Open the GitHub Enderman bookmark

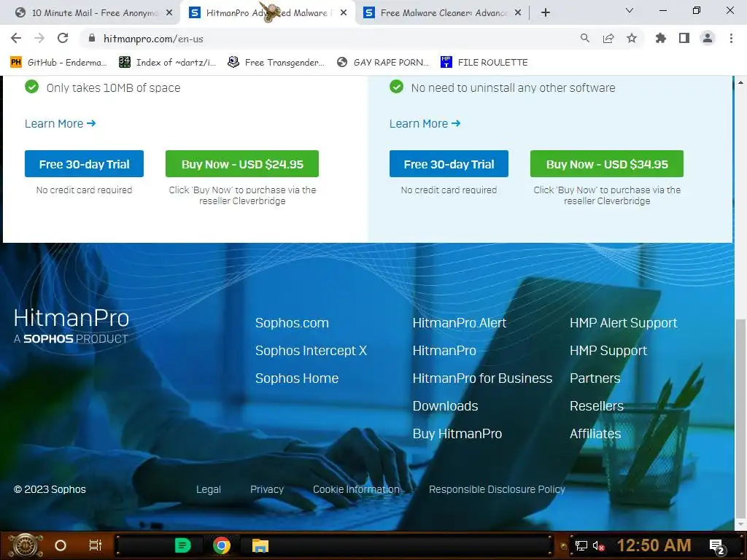pyautogui.click(x=59, y=63)
